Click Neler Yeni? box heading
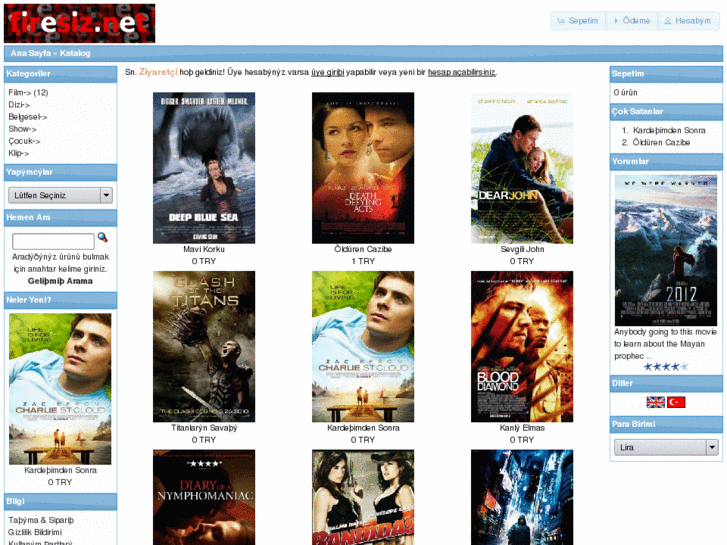This screenshot has width=727, height=545. pos(60,300)
